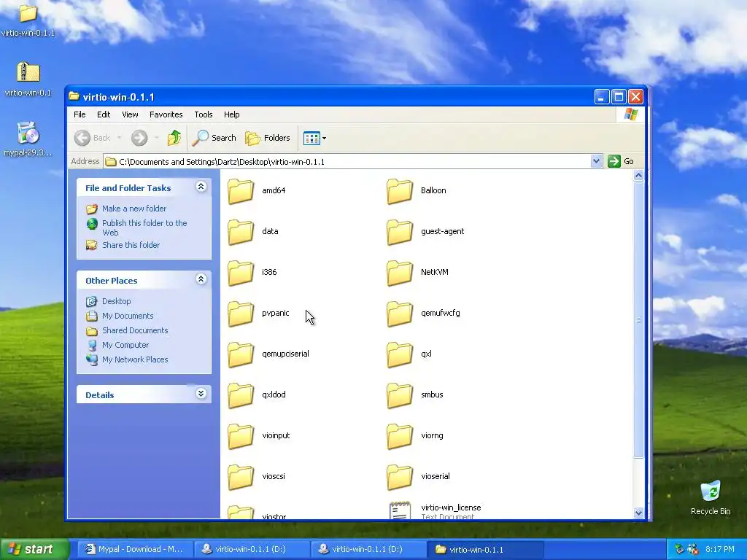747x560 pixels.
Task: Click the Start button
Action: click(x=34, y=549)
